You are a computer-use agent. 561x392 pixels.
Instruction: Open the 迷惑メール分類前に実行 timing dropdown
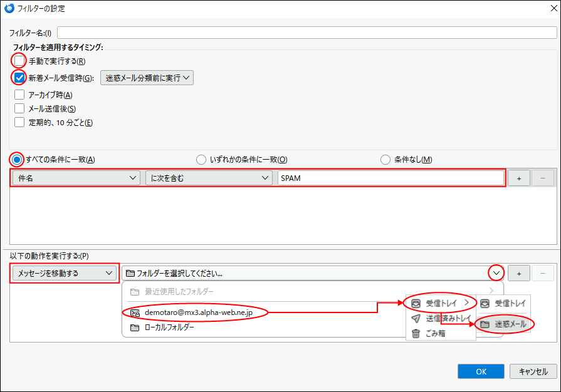[x=147, y=78]
